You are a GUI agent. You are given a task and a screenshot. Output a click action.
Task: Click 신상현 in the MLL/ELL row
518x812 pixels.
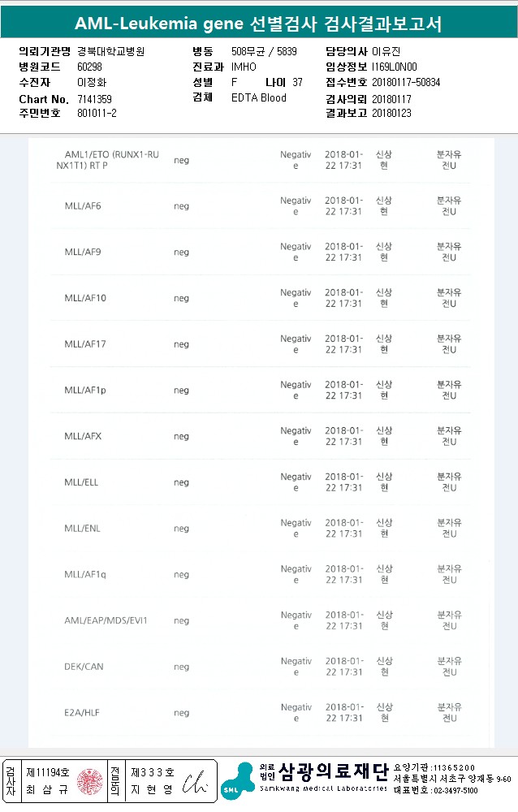[384, 482]
